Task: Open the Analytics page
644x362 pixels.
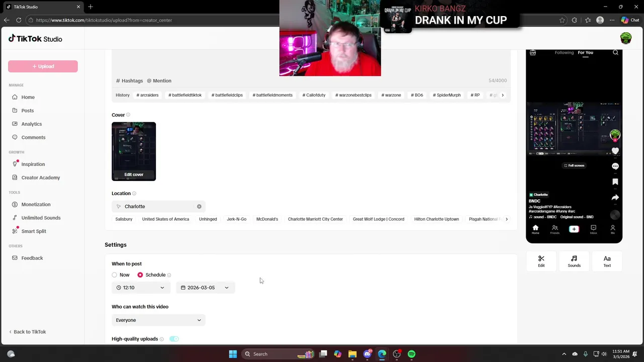Action: 31,124
